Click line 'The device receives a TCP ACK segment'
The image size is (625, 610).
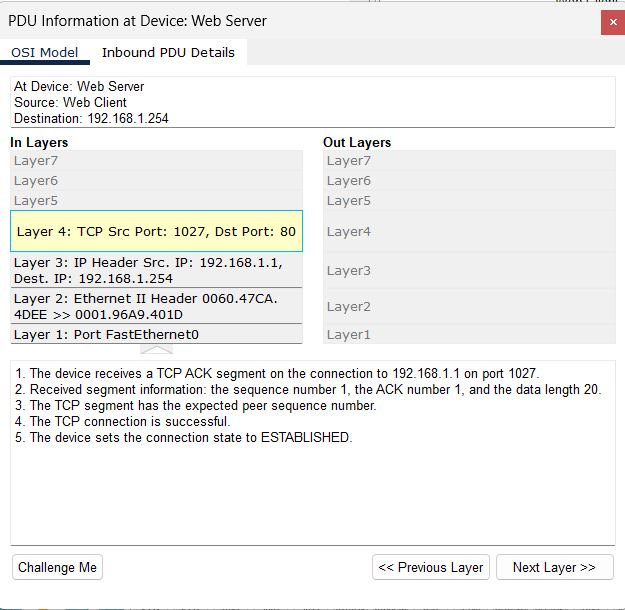pyautogui.click(x=277, y=374)
